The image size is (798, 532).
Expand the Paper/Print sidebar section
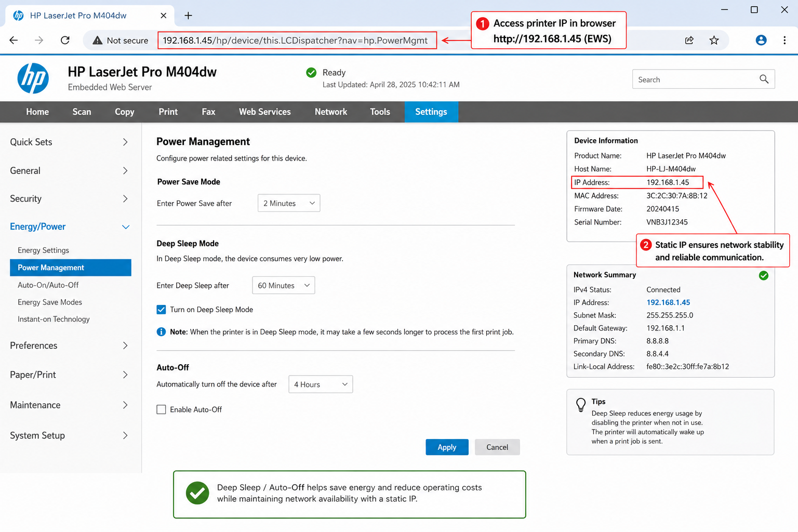[69, 375]
